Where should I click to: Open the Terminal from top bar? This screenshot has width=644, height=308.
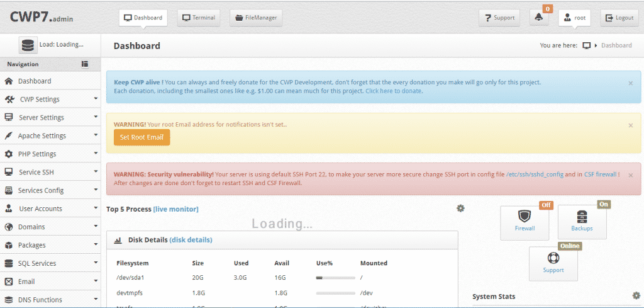199,18
